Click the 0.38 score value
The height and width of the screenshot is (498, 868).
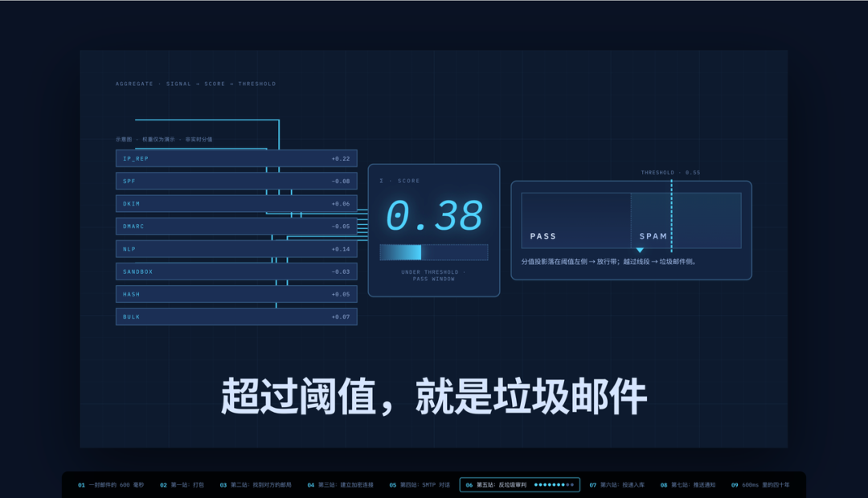tap(434, 215)
